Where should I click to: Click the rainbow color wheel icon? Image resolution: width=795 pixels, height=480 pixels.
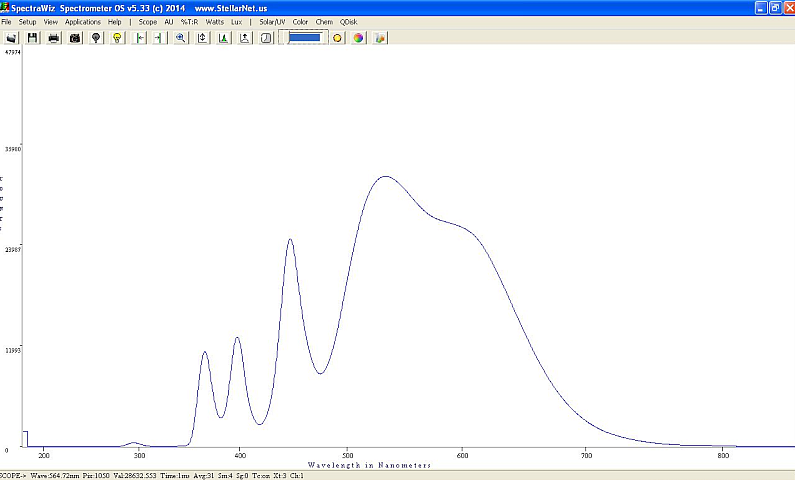tap(358, 38)
